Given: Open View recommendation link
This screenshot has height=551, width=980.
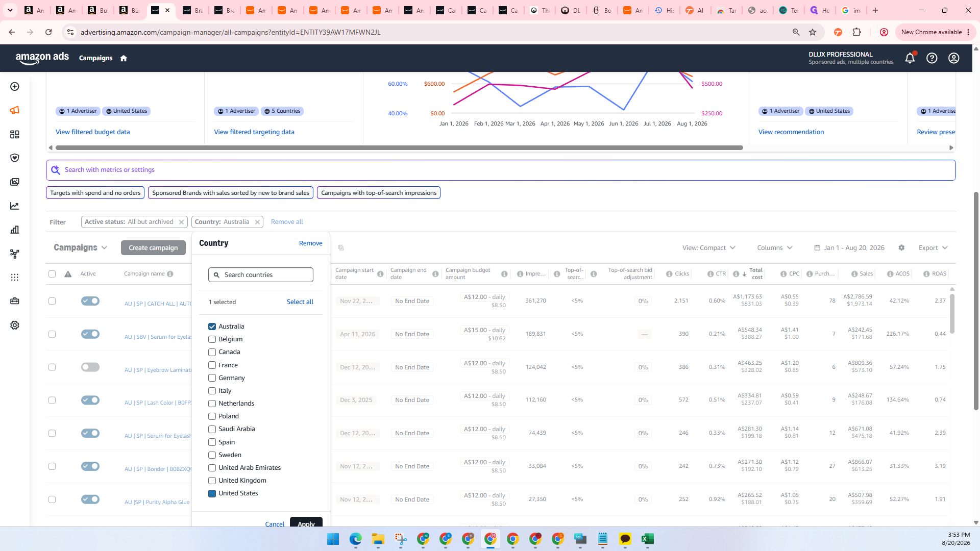Looking at the screenshot, I should pos(791,132).
